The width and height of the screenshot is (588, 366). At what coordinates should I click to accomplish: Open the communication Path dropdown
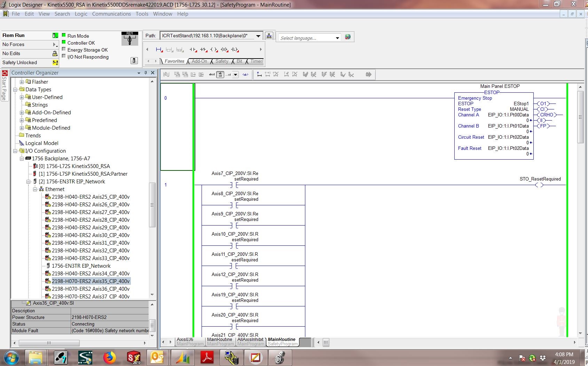point(258,36)
